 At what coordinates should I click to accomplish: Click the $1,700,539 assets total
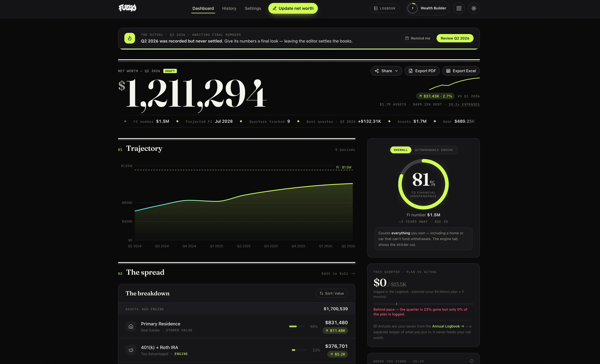pyautogui.click(x=336, y=309)
